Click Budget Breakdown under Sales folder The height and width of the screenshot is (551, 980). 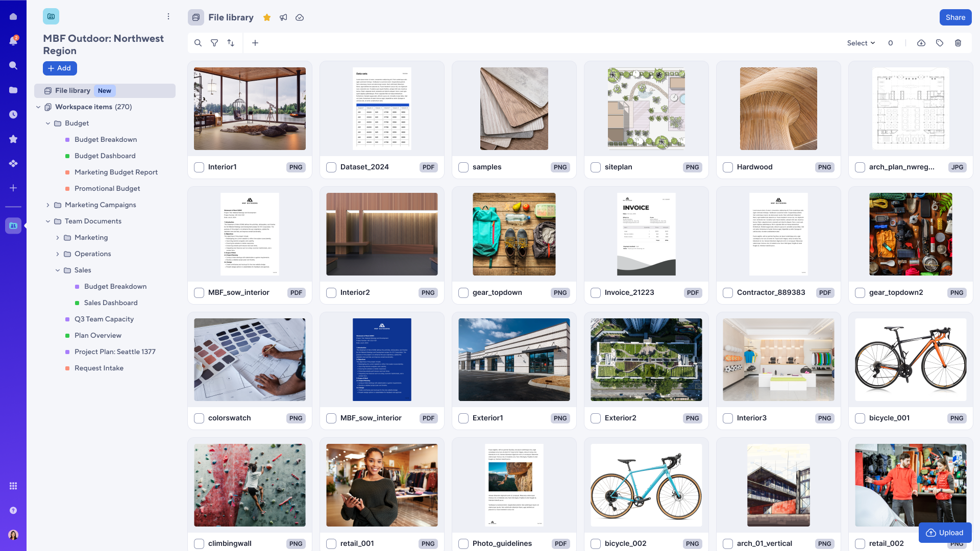(x=115, y=287)
